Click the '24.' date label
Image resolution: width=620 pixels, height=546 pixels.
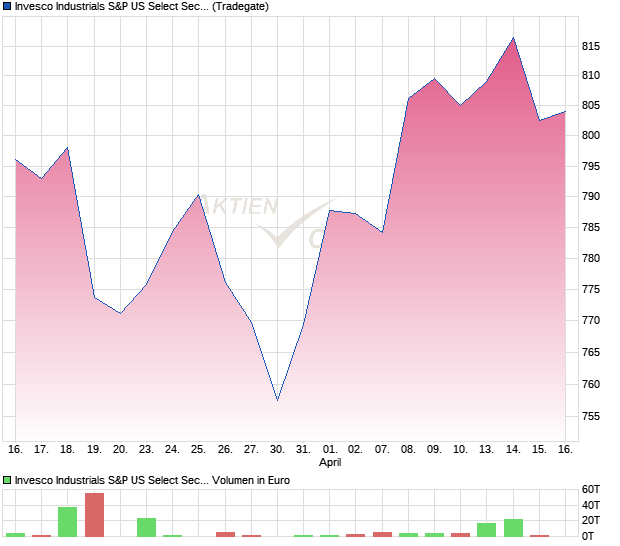172,450
